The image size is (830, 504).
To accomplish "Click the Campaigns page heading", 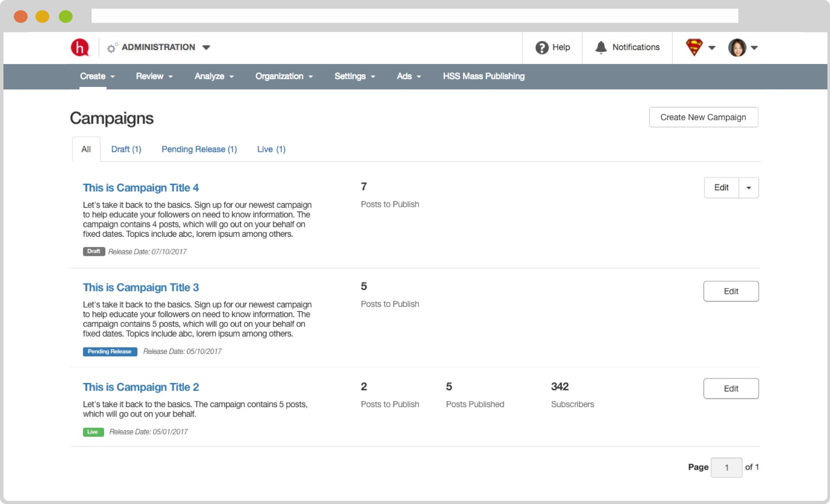I will (x=112, y=118).
